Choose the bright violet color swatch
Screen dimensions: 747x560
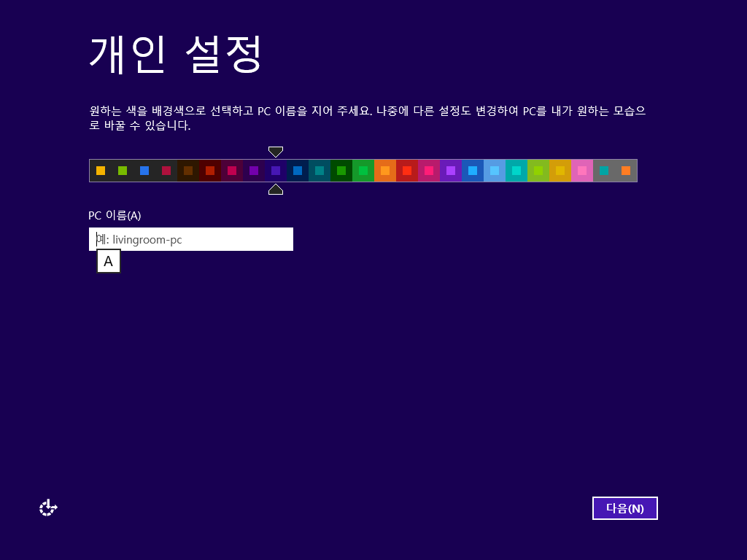click(451, 171)
